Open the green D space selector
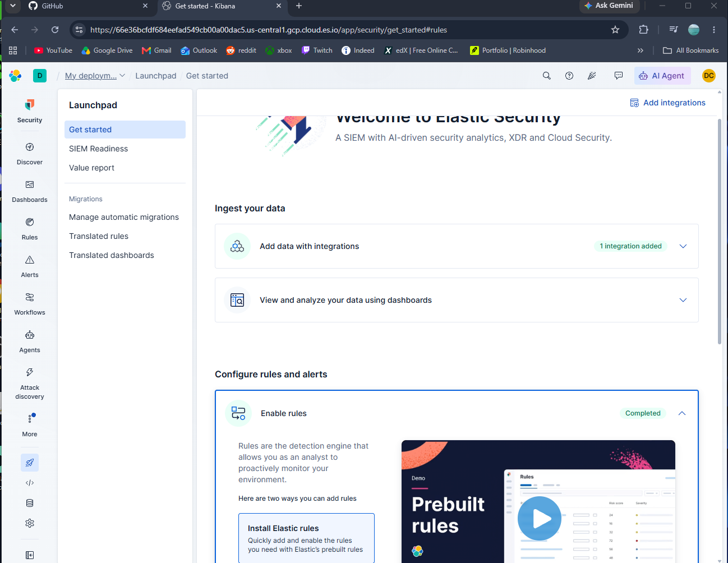 click(x=40, y=76)
